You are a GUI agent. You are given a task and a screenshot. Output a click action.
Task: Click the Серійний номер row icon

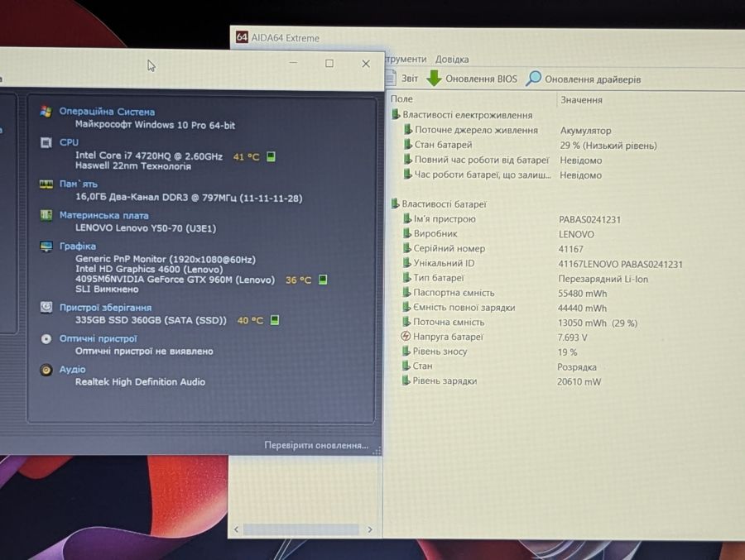pyautogui.click(x=407, y=248)
